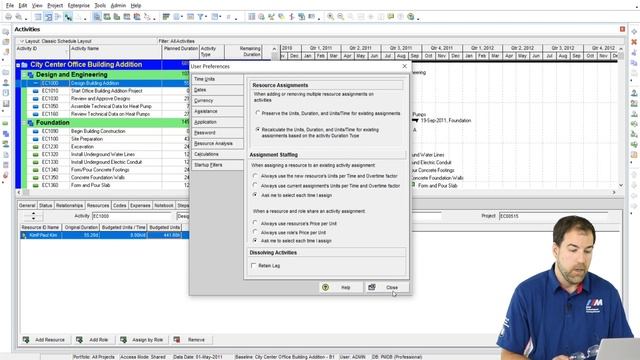
Task: Select first Ask me to select option
Action: point(255,195)
